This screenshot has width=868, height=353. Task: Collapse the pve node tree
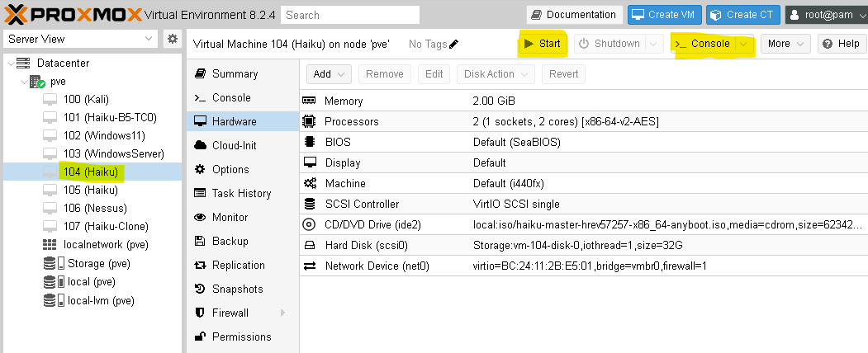click(24, 82)
